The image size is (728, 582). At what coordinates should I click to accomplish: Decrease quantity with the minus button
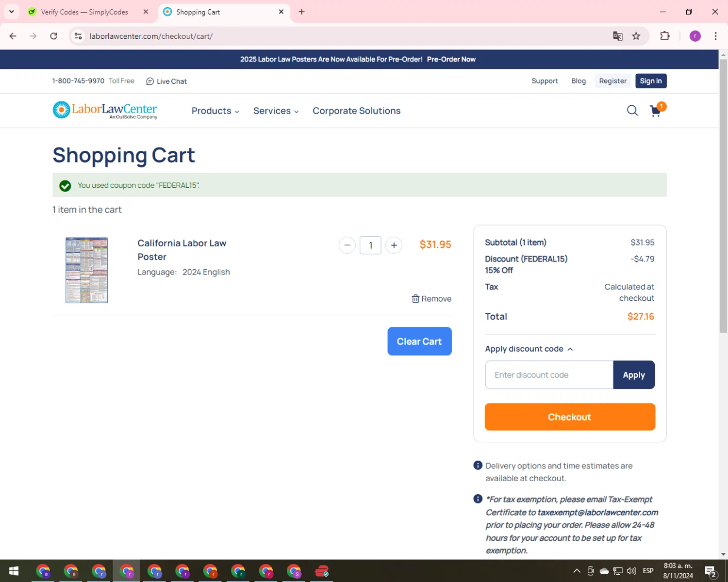[x=347, y=245]
